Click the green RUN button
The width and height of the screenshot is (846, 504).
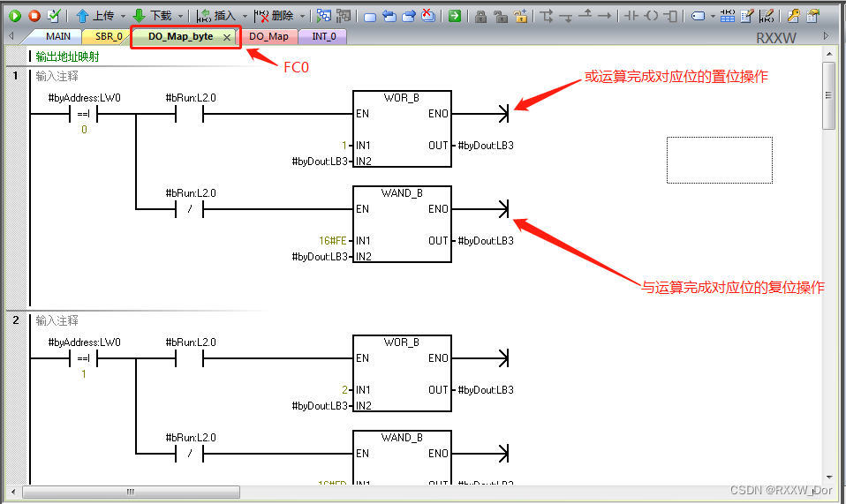pos(15,16)
